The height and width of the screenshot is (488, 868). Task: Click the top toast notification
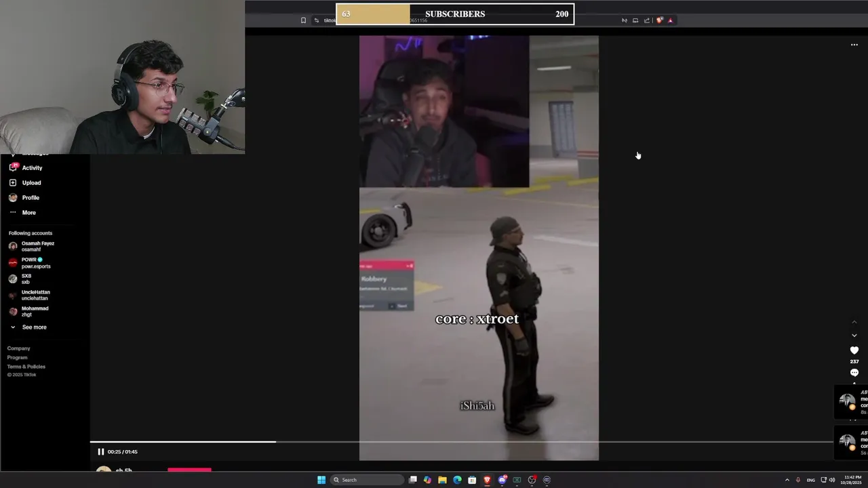tap(851, 402)
